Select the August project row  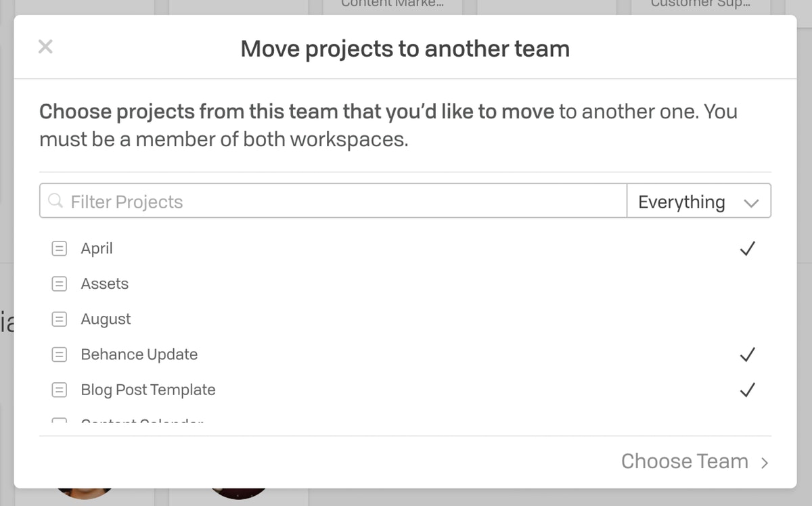(x=405, y=319)
